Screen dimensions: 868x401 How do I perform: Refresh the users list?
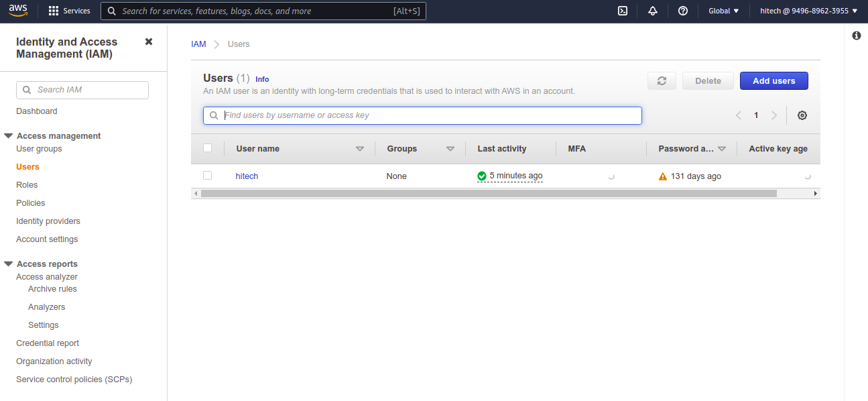(x=662, y=80)
